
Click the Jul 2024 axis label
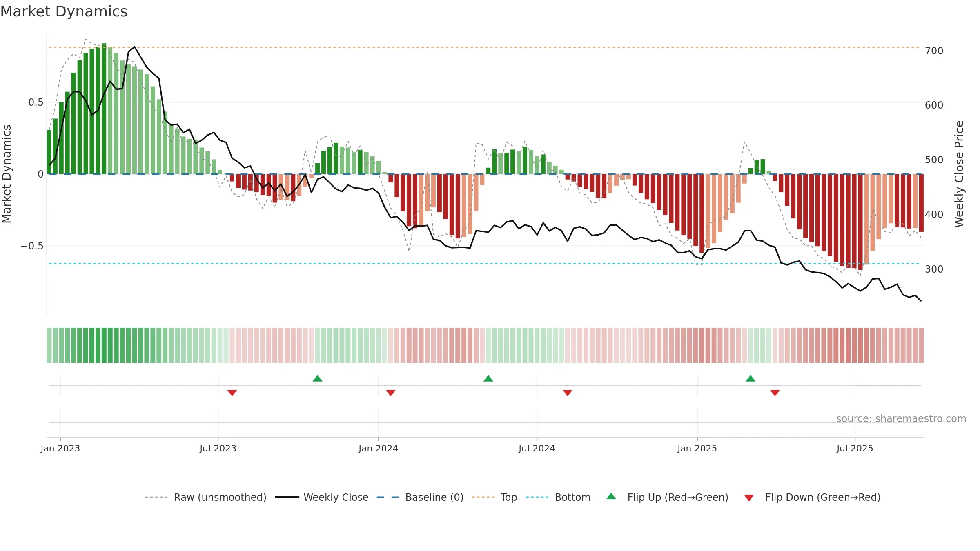(537, 448)
